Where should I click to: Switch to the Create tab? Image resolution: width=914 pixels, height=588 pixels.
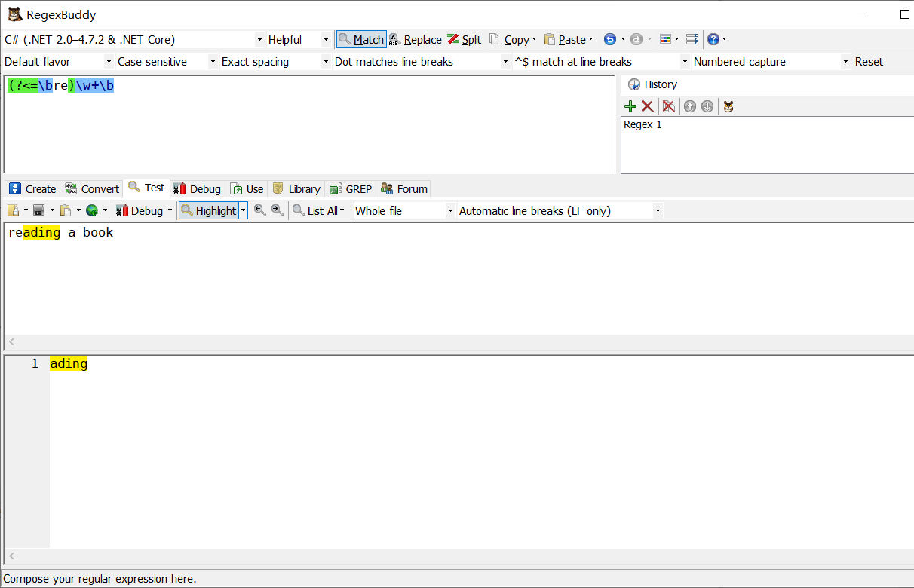32,188
